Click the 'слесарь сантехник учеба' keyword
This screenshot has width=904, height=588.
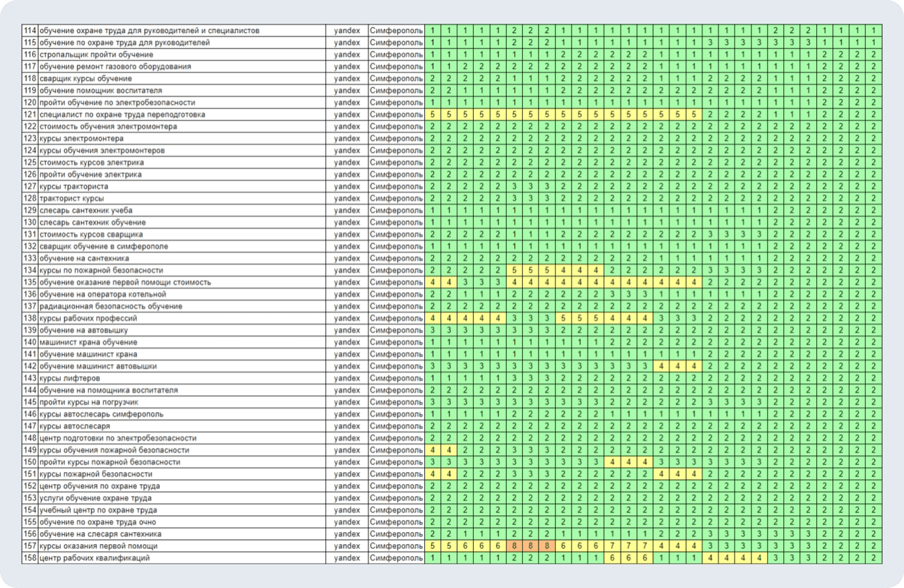181,211
